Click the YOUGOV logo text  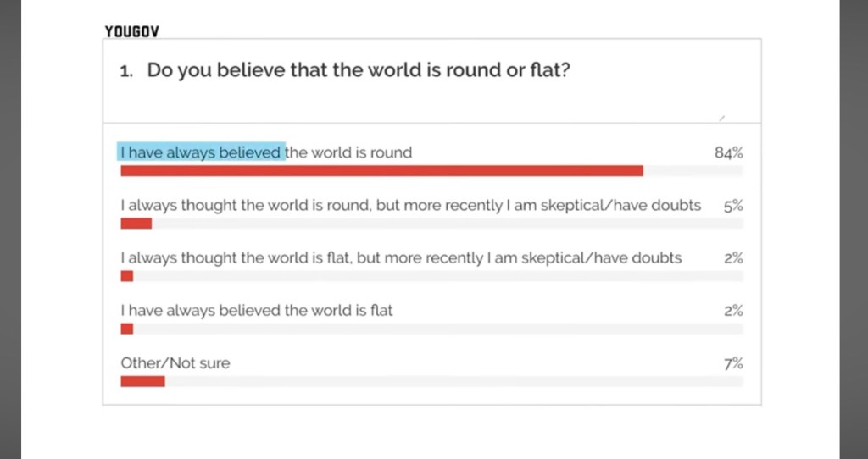[x=131, y=31]
